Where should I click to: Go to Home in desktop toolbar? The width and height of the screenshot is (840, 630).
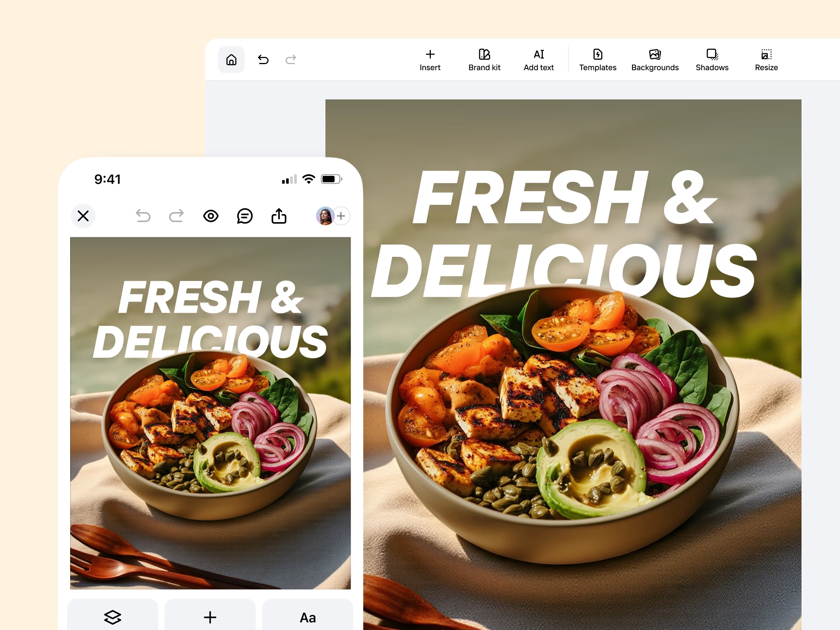[x=231, y=60]
